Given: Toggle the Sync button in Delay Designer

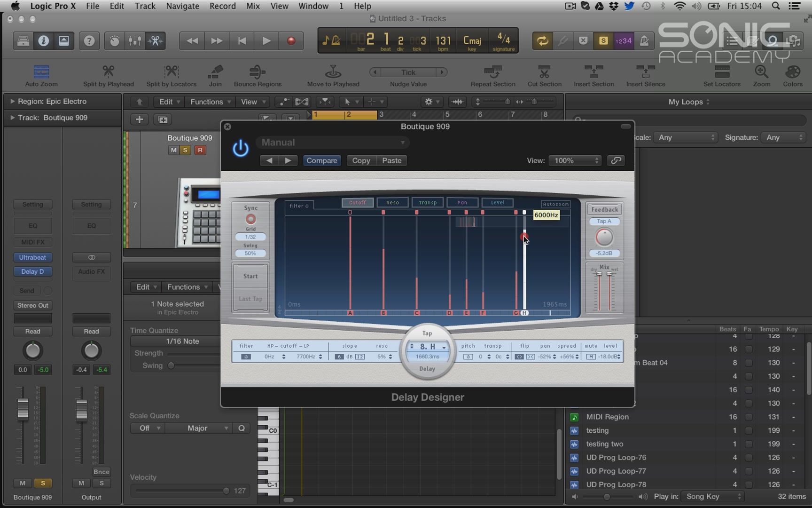Looking at the screenshot, I should pos(250,219).
